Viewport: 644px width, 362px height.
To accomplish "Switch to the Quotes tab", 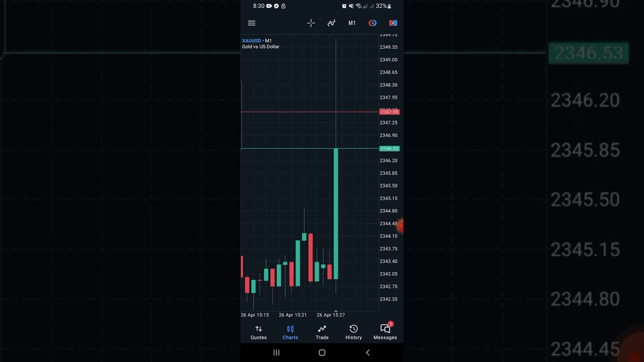I will click(259, 332).
